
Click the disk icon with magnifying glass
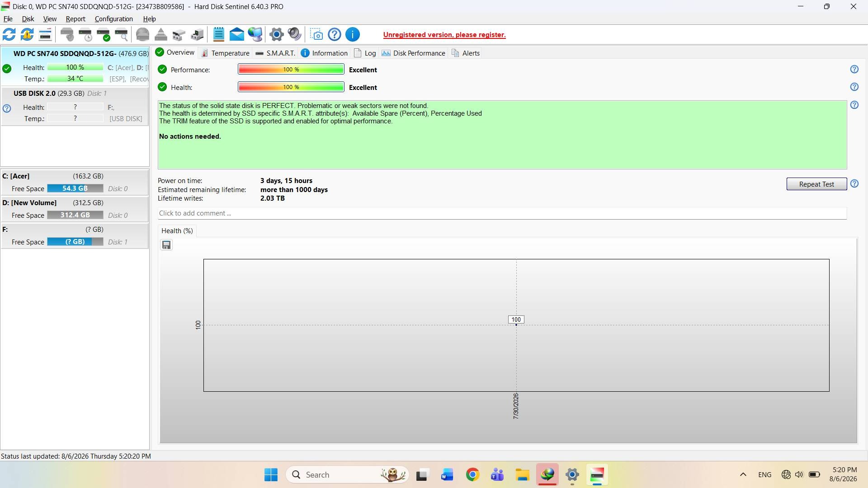122,34
